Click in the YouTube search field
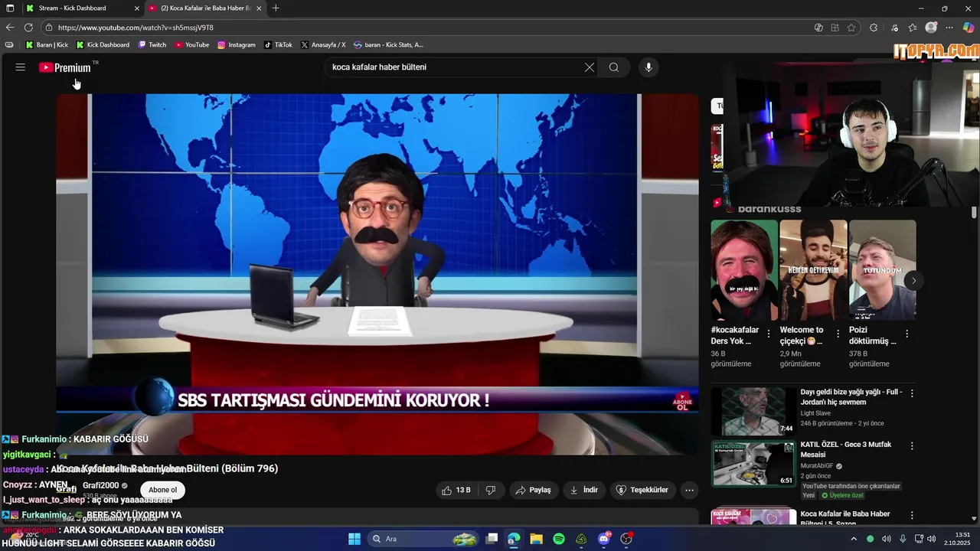Screen dimensions: 980x551 click(x=455, y=67)
